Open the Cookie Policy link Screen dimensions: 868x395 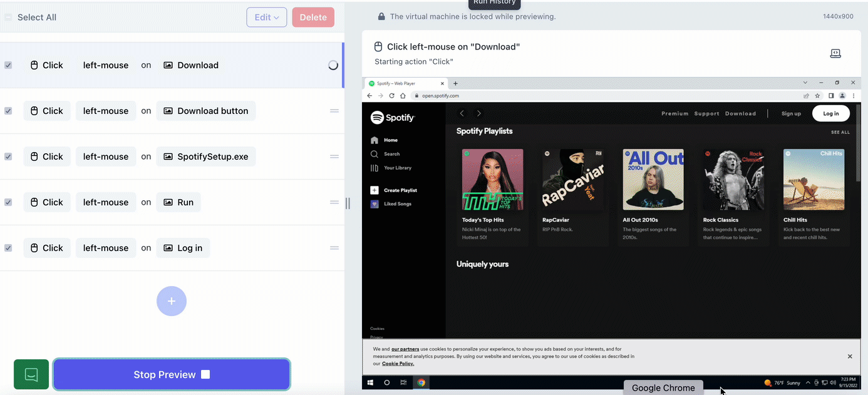[398, 363]
